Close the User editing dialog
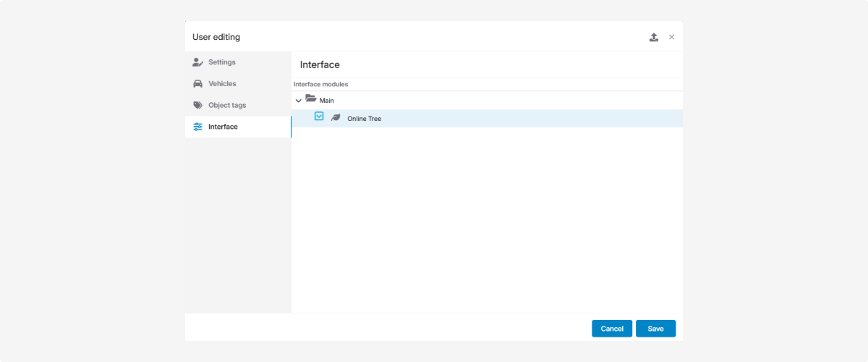868x362 pixels. (x=671, y=37)
